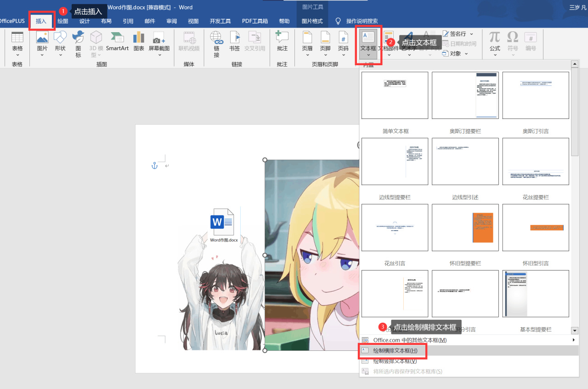Insert a chart with the 图表 button
Image resolution: width=588 pixels, height=389 pixels.
pos(138,41)
